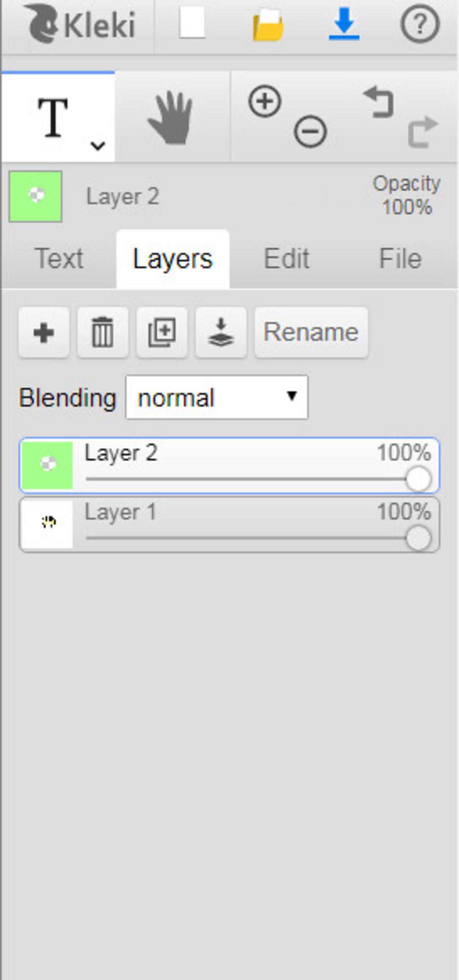The width and height of the screenshot is (459, 980).
Task: Duplicate the current layer
Action: [162, 332]
